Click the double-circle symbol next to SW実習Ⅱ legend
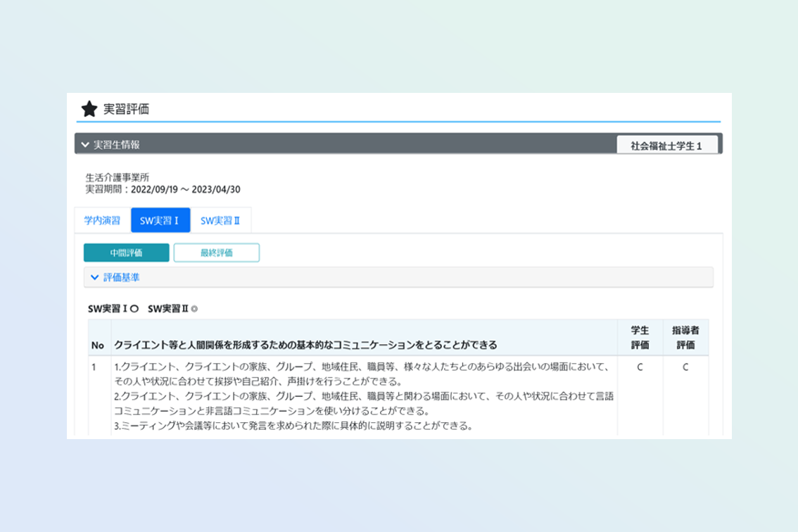This screenshot has width=798, height=532. click(194, 309)
